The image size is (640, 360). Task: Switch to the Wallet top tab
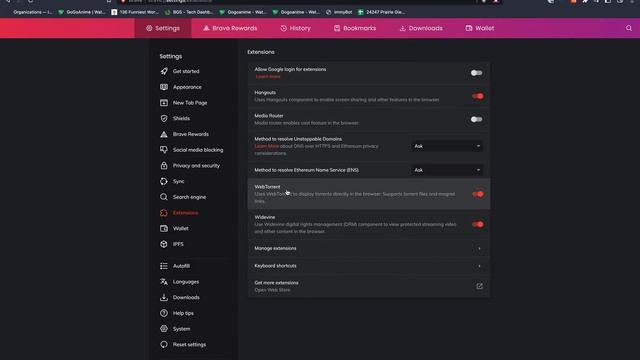tap(480, 28)
